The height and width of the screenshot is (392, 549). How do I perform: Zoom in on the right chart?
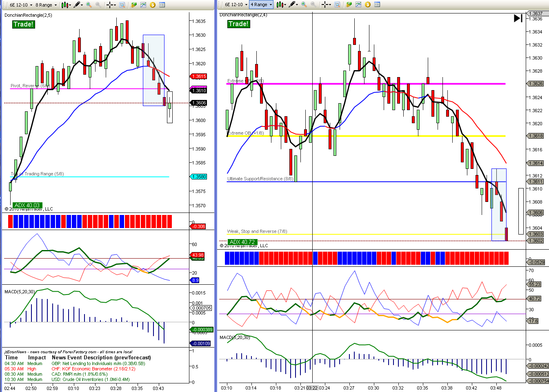[304, 4]
